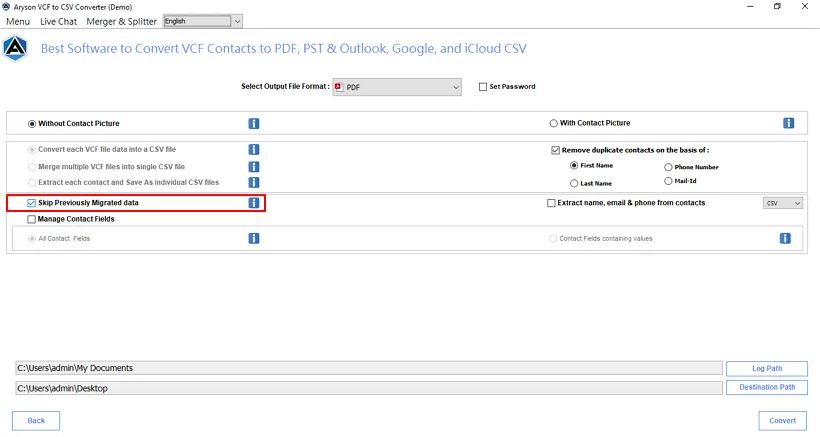The width and height of the screenshot is (820, 437).
Task: Click info icon beside With Contact Picture
Action: [x=789, y=123]
